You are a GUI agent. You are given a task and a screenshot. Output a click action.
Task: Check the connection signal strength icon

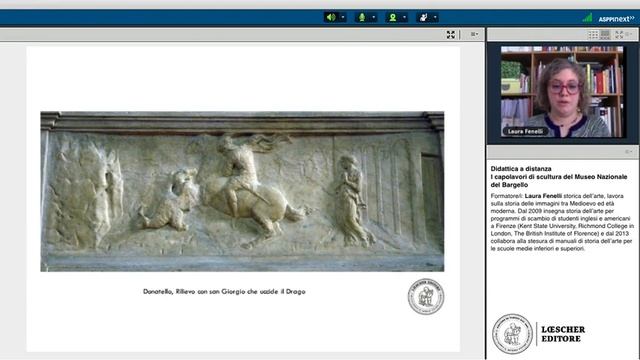pyautogui.click(x=587, y=18)
